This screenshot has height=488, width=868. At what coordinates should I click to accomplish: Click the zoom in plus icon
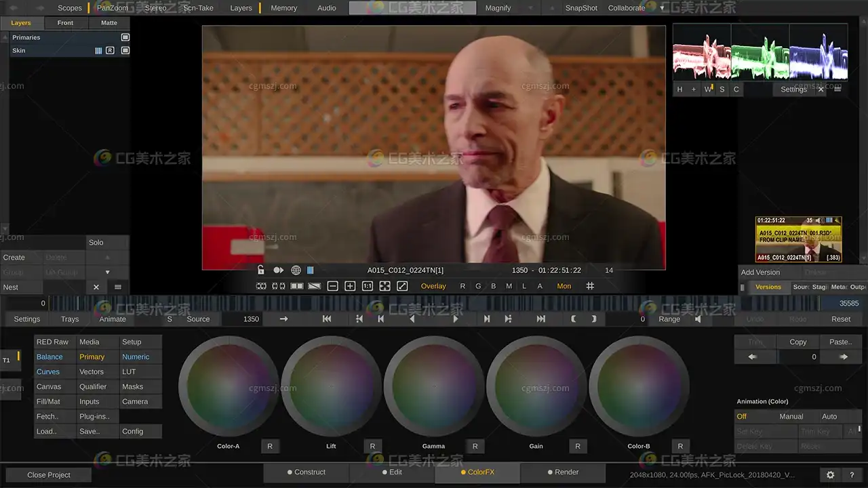[350, 286]
